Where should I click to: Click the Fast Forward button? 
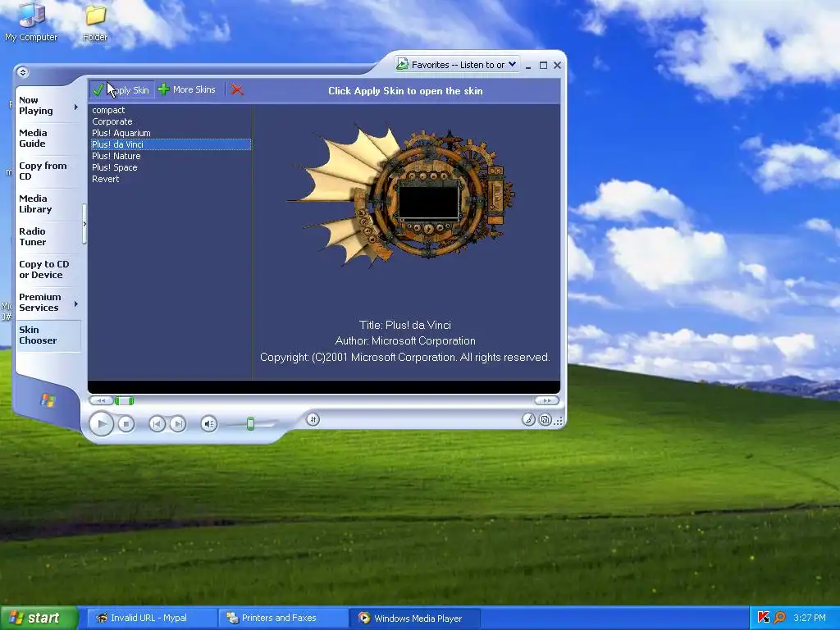pos(547,400)
